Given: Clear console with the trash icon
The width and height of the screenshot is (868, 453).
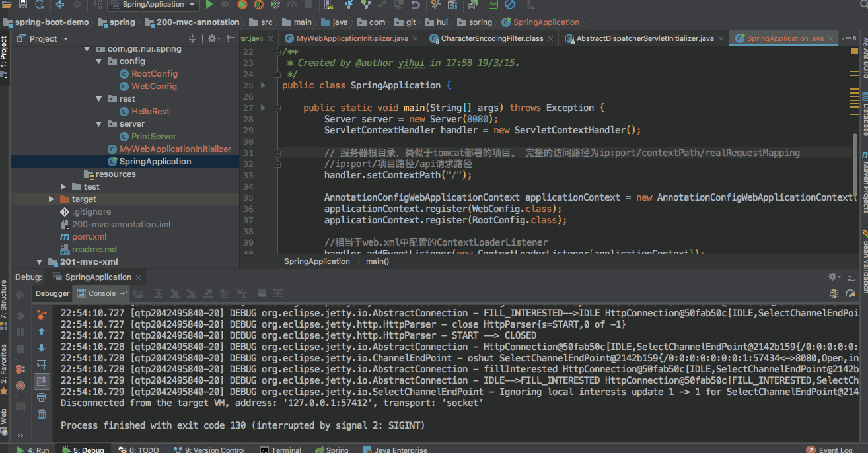Looking at the screenshot, I should [42, 414].
